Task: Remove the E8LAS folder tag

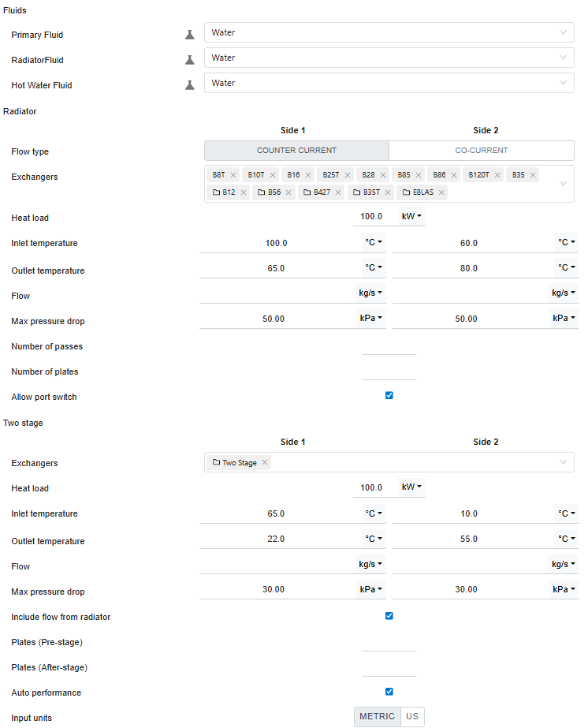Action: [x=441, y=192]
